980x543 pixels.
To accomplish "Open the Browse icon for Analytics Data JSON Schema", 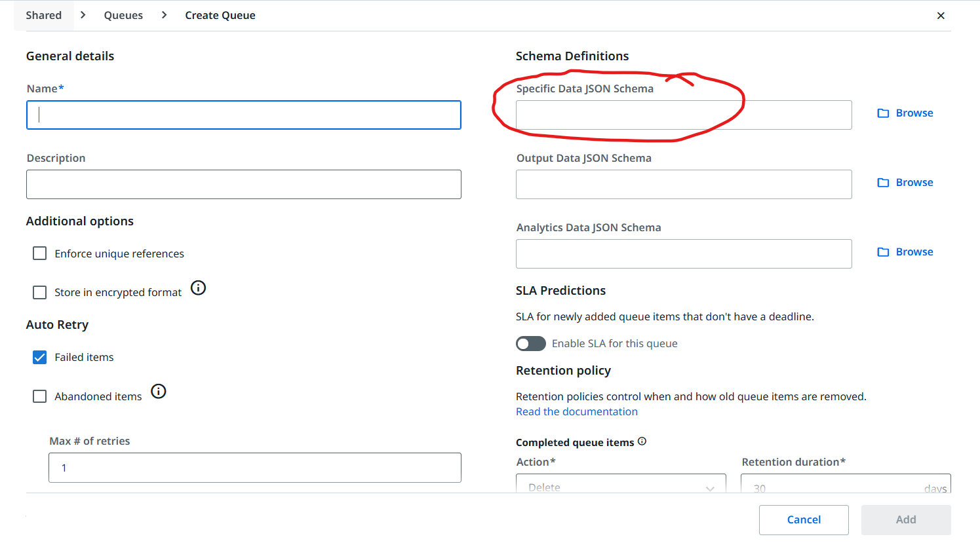I will (x=882, y=252).
